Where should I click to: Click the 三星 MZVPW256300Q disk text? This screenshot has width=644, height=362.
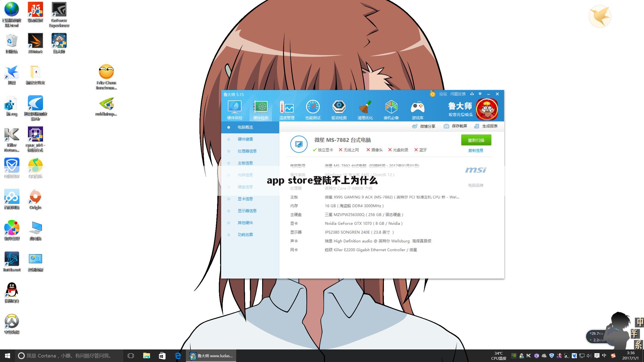(x=364, y=215)
